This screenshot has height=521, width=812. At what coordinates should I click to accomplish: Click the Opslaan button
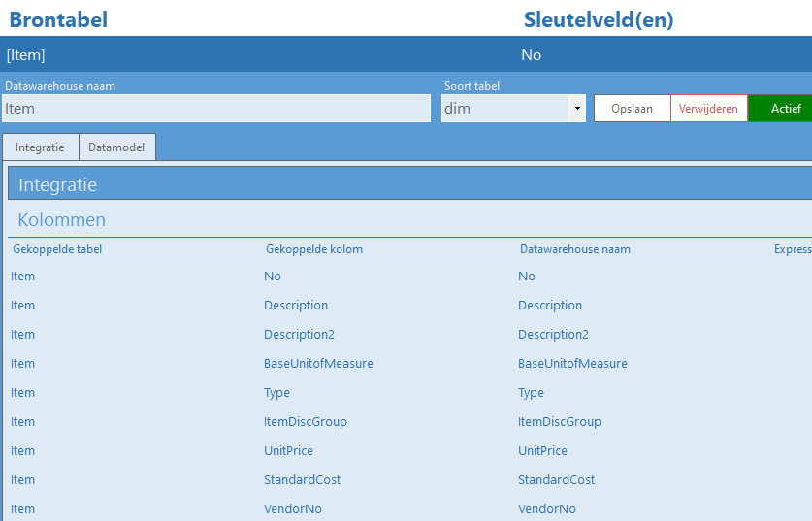tap(632, 109)
